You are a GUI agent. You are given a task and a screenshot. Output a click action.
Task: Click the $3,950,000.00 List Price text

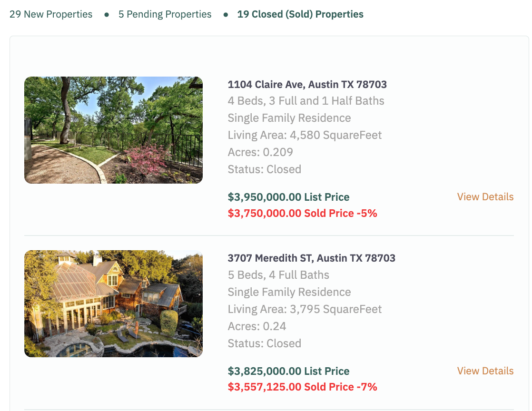pos(288,197)
